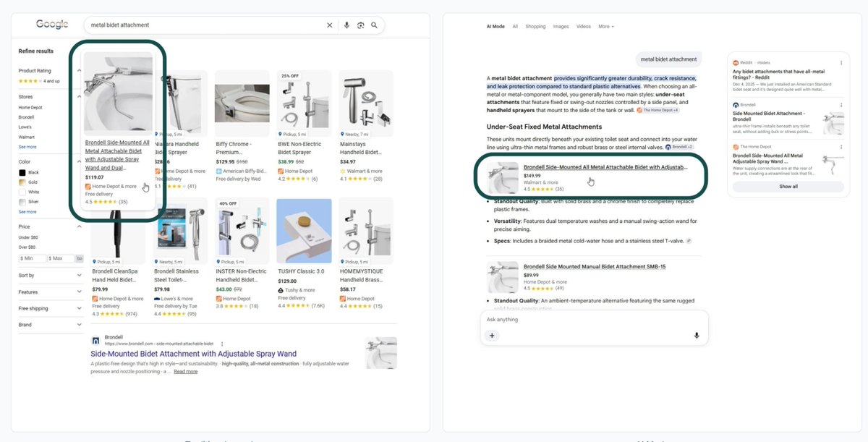
Task: Open the Brondell Stainless Steel Toilet card
Action: pos(180,259)
